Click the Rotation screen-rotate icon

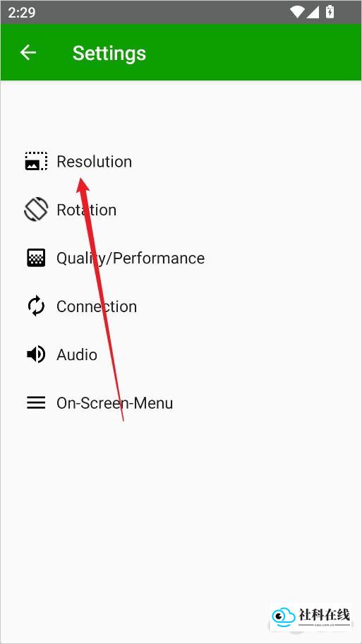[x=36, y=210]
